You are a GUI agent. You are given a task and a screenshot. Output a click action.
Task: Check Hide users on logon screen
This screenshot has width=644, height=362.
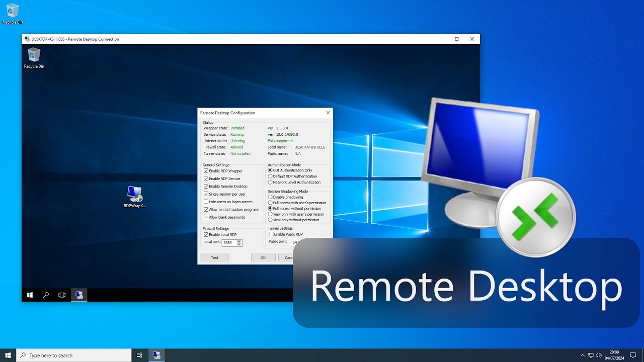[x=206, y=202]
